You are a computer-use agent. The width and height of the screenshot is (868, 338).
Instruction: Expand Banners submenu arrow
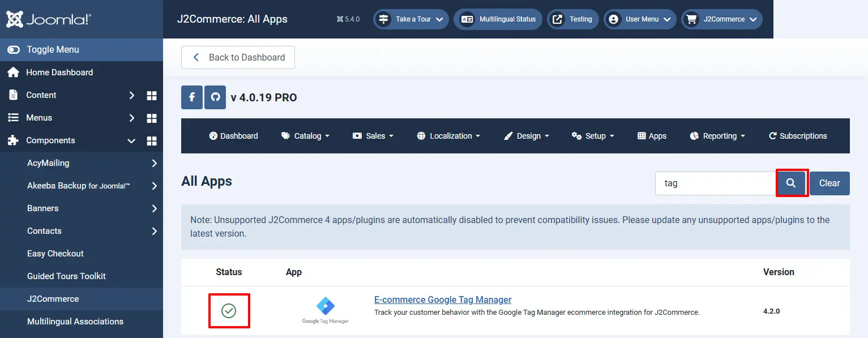click(155, 208)
